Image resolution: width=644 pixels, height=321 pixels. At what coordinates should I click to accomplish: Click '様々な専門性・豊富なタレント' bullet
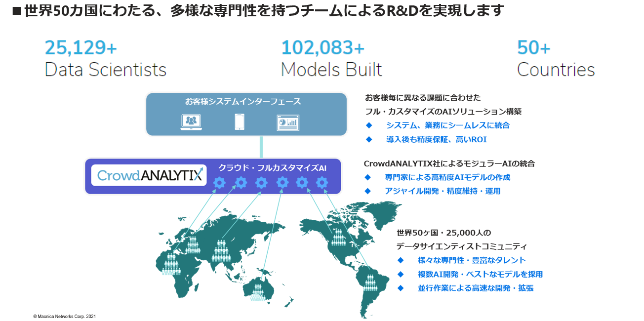[x=472, y=260]
